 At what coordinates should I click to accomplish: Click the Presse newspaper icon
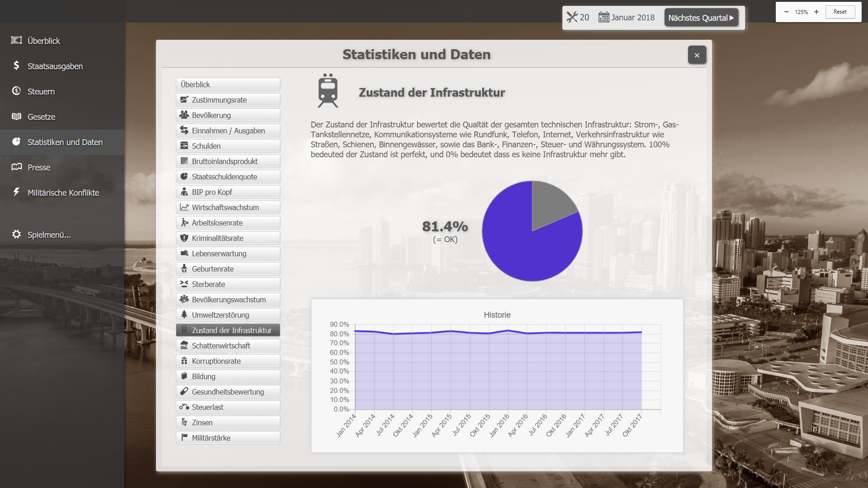click(x=16, y=167)
